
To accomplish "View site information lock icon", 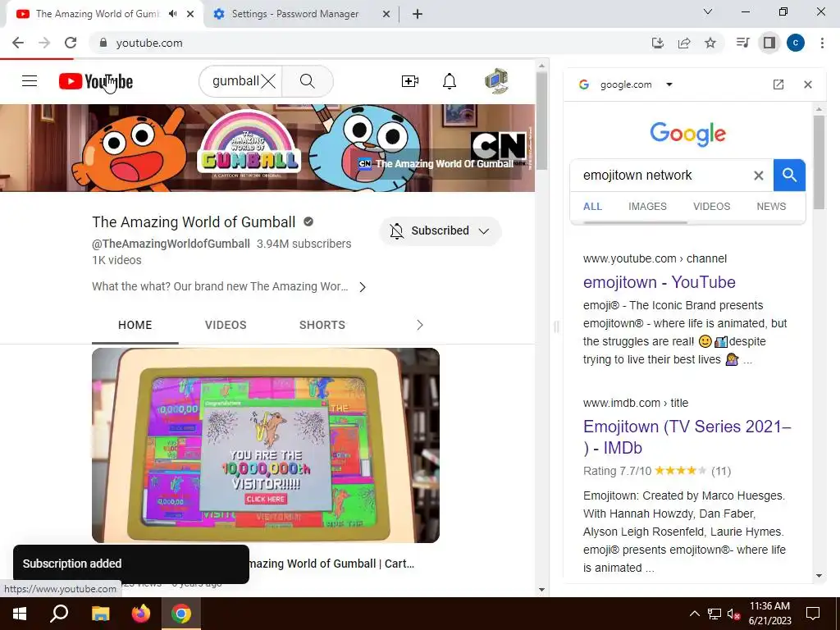I will 103,43.
